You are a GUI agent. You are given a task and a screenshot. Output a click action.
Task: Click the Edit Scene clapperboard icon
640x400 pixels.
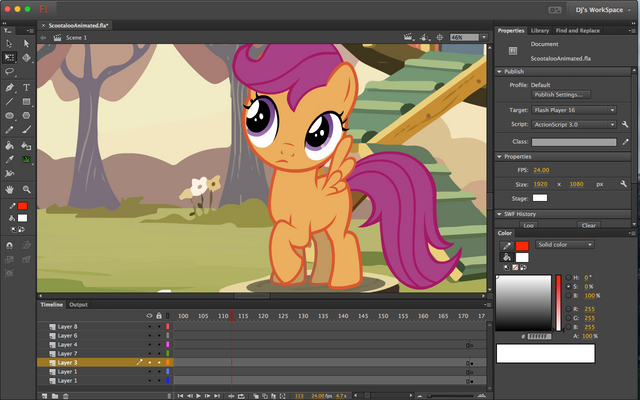pyautogui.click(x=408, y=37)
